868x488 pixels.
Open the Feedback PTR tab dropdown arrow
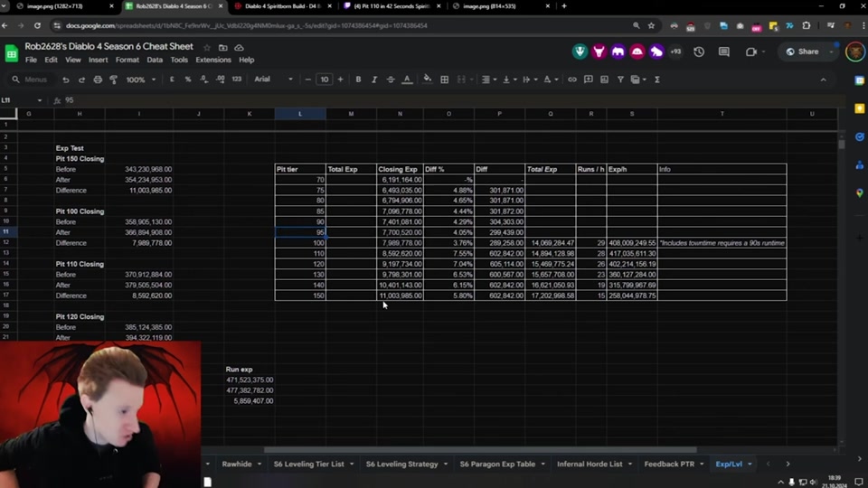point(702,465)
